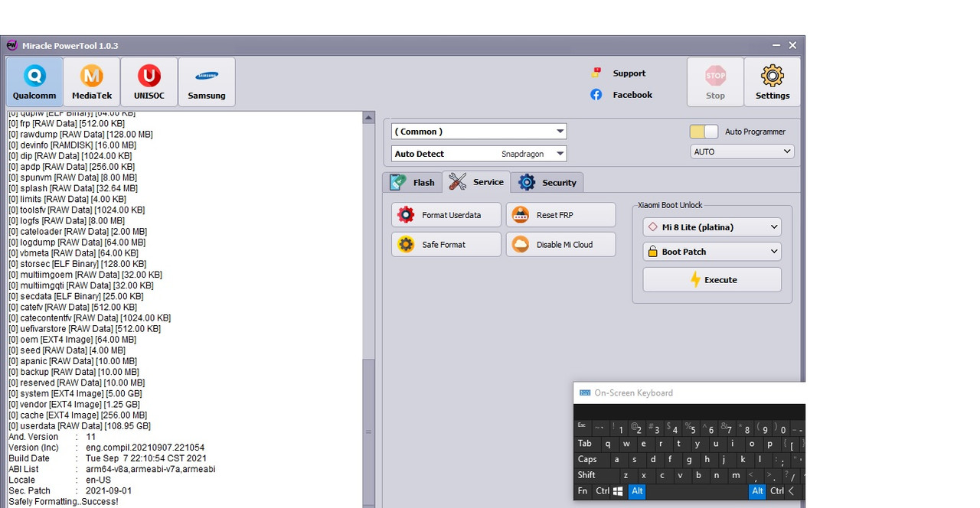Click the log line 'frp [RAW Data] [512.00 KB]'

pos(67,123)
